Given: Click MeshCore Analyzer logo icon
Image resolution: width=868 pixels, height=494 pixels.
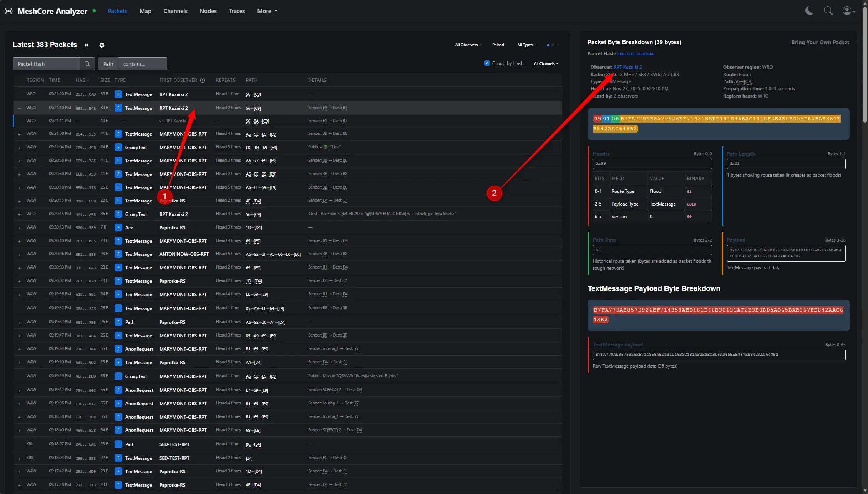Looking at the screenshot, I should pos(8,11).
